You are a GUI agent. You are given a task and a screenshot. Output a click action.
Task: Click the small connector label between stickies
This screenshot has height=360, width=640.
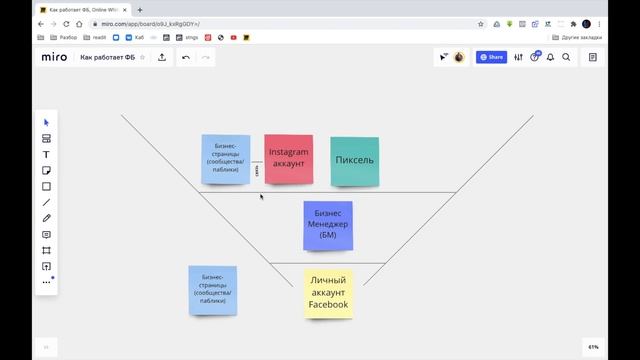click(x=257, y=171)
